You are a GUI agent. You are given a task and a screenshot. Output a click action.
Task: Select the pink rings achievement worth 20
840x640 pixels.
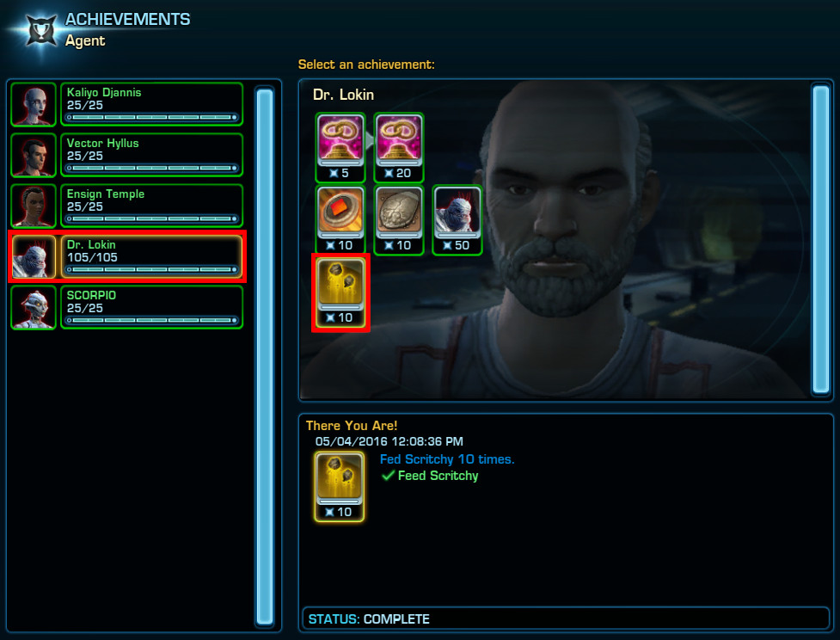click(x=399, y=147)
